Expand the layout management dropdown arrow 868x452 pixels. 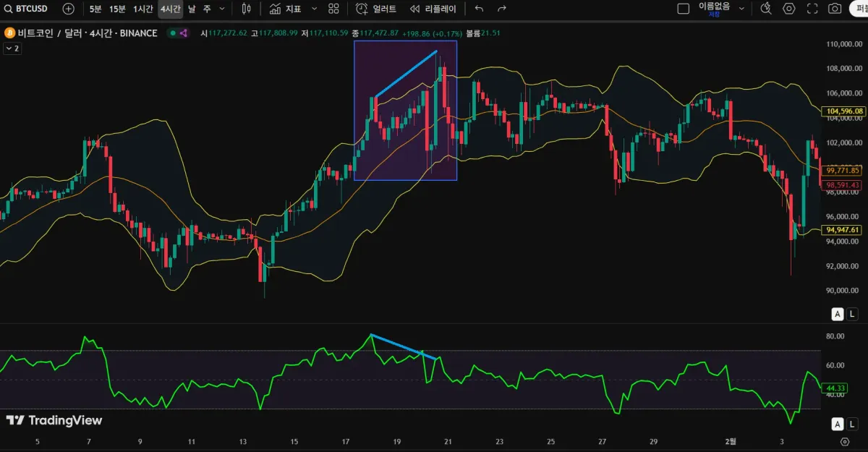pyautogui.click(x=741, y=9)
